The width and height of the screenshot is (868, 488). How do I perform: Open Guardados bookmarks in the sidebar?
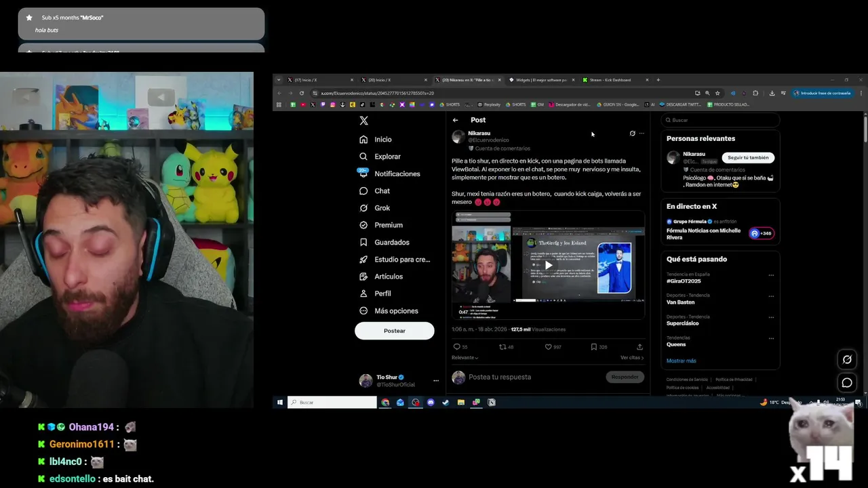click(x=384, y=242)
